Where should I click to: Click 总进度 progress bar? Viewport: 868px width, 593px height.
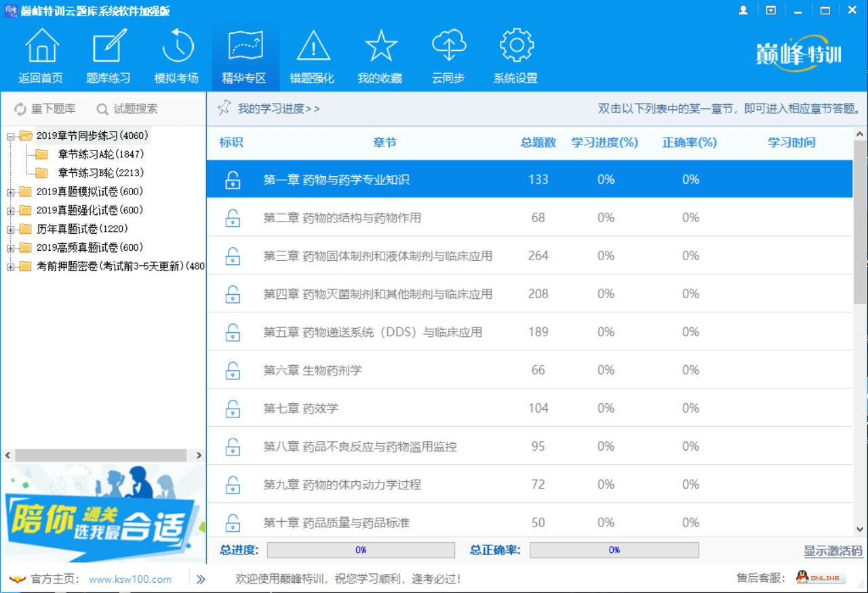(361, 550)
